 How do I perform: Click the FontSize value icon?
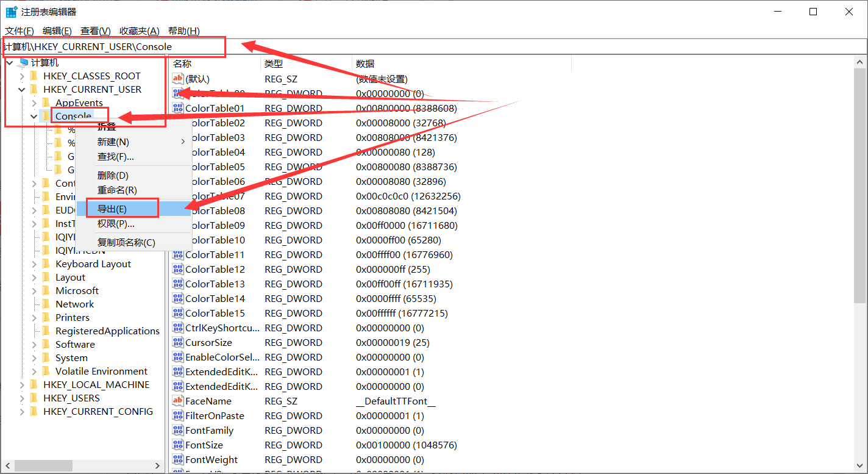tap(178, 445)
